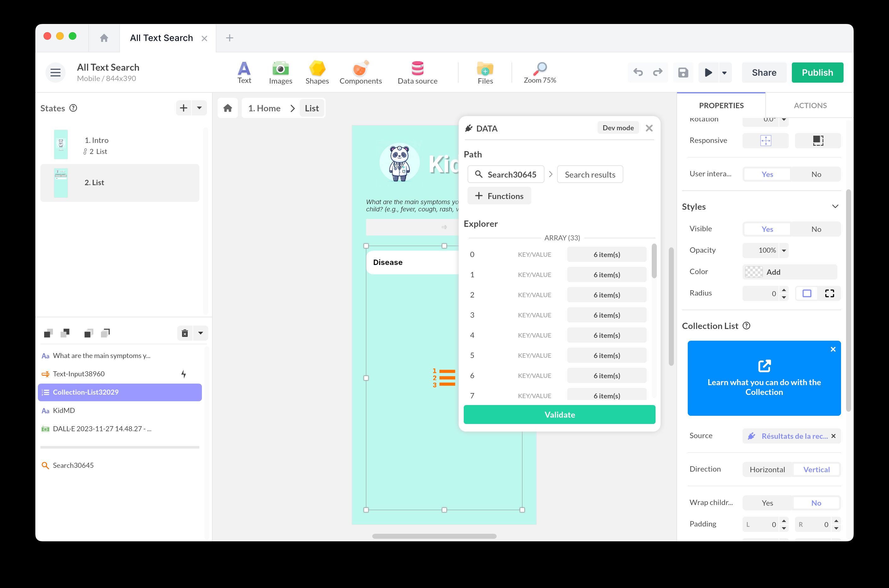Click the Undo icon
889x588 pixels.
point(638,72)
